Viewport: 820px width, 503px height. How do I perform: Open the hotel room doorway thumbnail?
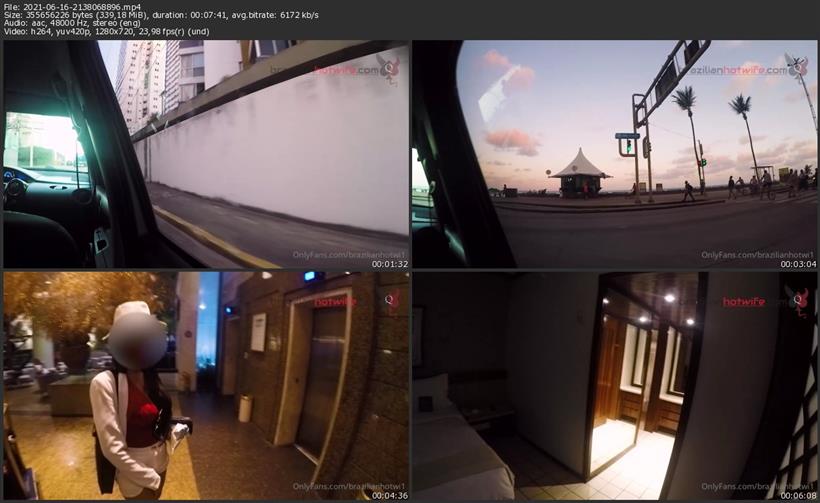pos(614,385)
